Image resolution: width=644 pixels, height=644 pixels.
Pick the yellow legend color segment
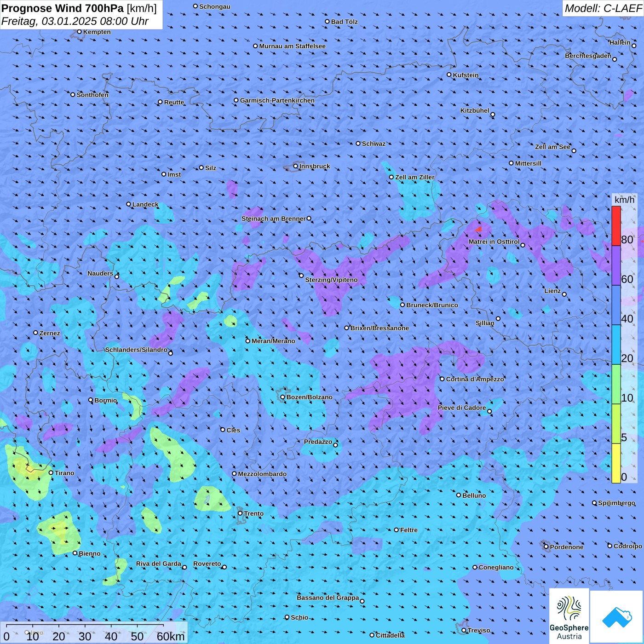tap(616, 463)
